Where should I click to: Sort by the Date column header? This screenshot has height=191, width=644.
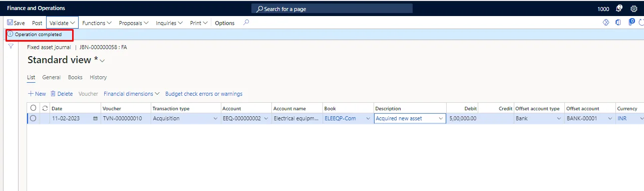(x=57, y=108)
